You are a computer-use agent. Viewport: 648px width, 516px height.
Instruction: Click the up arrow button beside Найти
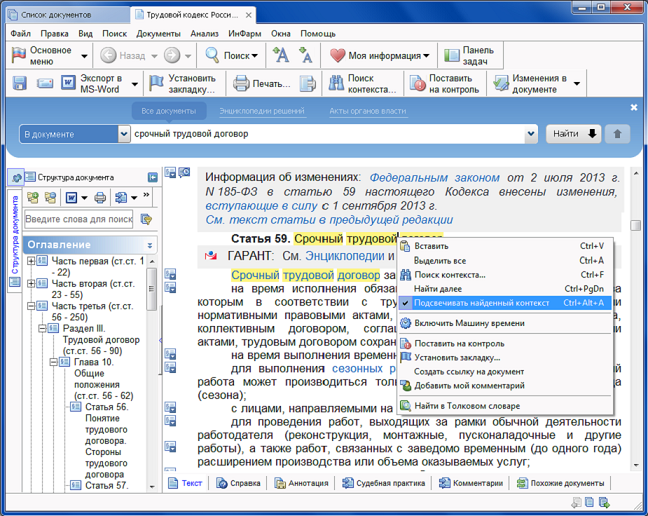pyautogui.click(x=617, y=134)
